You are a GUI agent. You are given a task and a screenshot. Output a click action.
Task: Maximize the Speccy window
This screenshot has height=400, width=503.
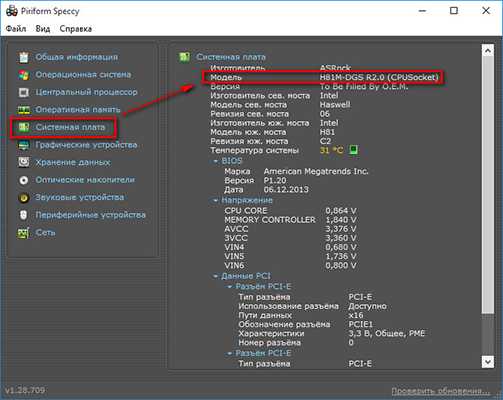coord(454,11)
